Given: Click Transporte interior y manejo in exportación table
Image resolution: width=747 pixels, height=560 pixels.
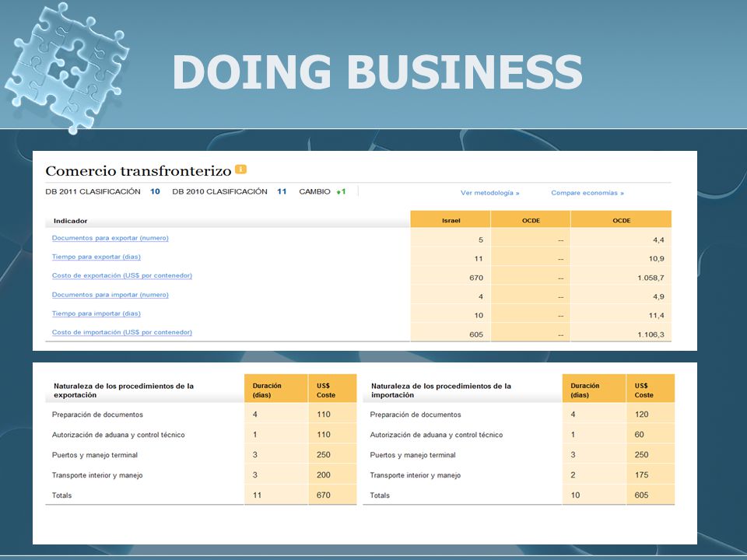Looking at the screenshot, I should [97, 475].
